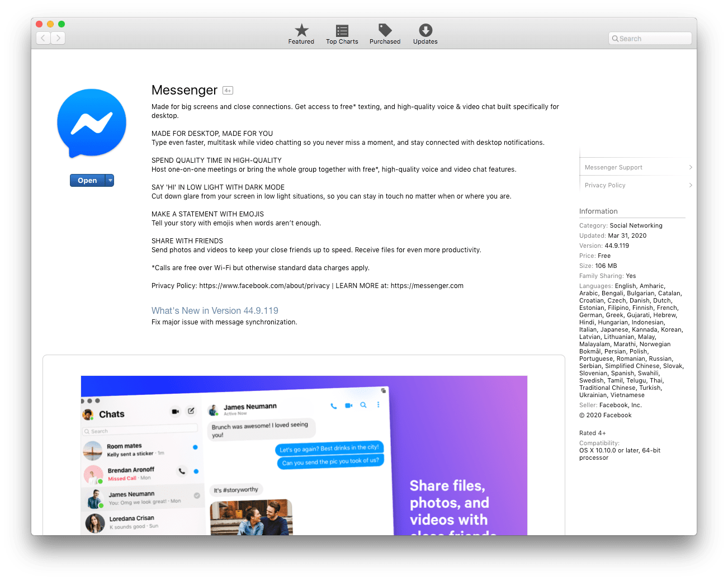
Task: Open the Purchased tag icon
Action: click(385, 34)
